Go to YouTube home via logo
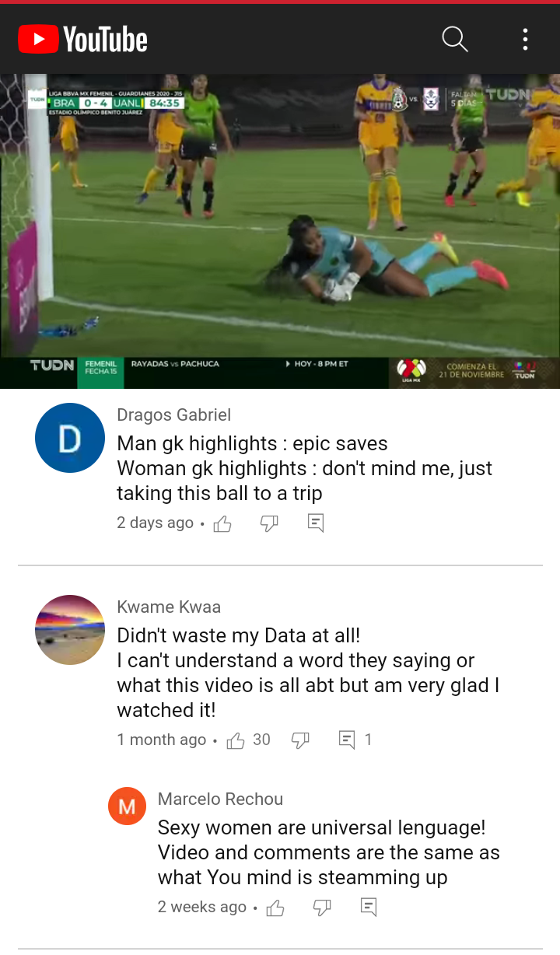560x955 pixels. [82, 39]
